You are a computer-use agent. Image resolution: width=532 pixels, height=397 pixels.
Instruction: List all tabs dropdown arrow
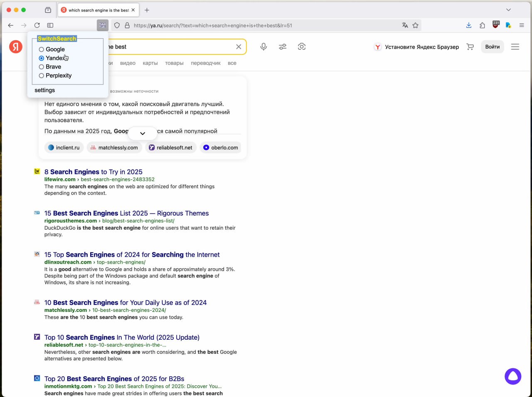[508, 10]
